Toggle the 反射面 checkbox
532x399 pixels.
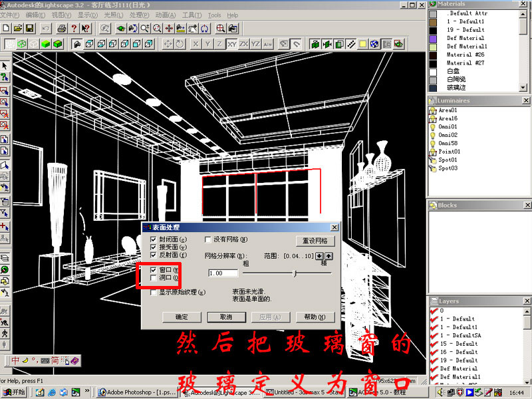[154, 255]
